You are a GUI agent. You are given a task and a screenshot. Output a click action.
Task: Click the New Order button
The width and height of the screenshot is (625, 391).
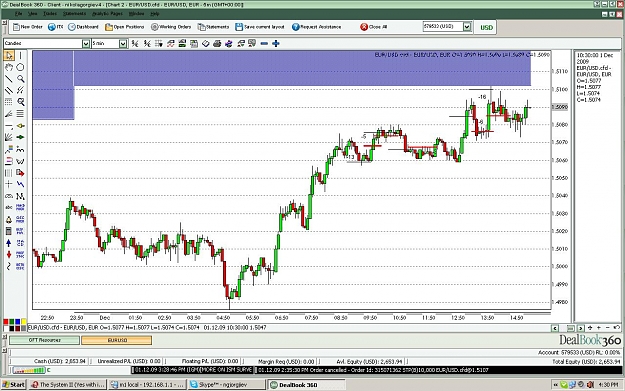coord(28,27)
